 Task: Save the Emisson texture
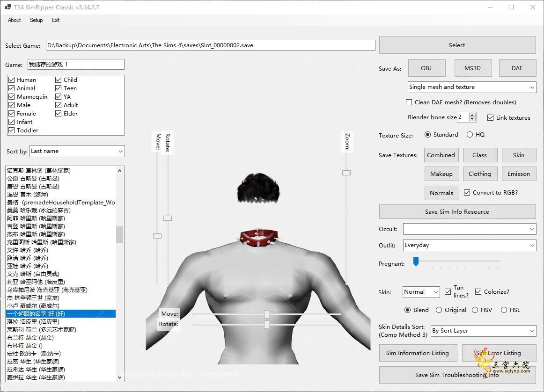coord(519,174)
